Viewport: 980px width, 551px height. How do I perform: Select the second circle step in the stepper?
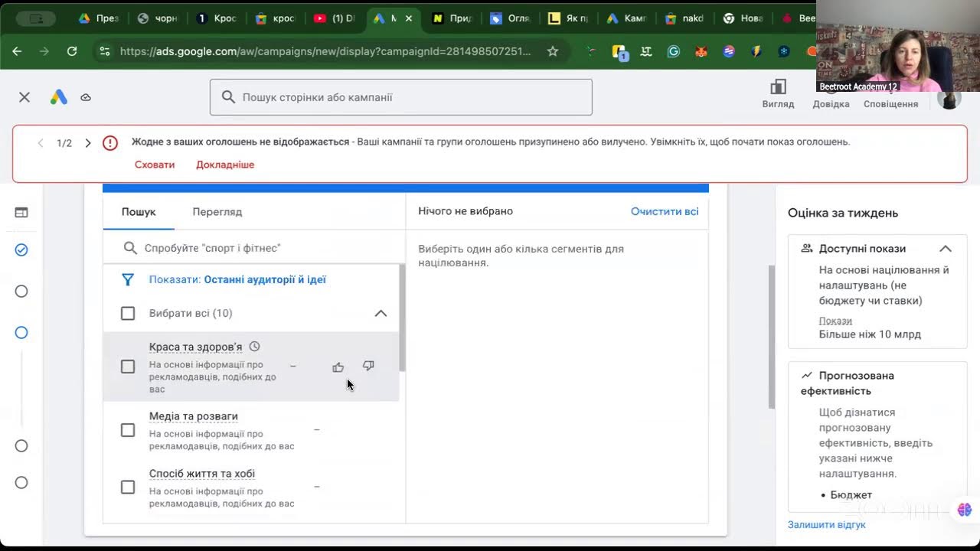[21, 291]
